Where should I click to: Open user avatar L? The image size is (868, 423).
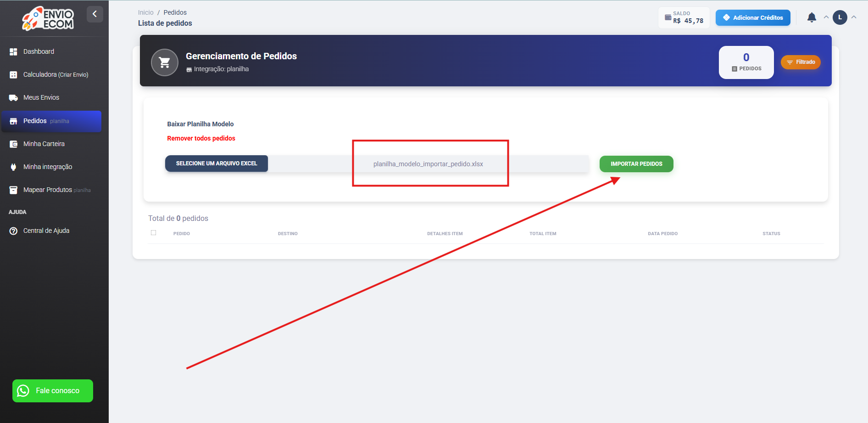pos(840,17)
